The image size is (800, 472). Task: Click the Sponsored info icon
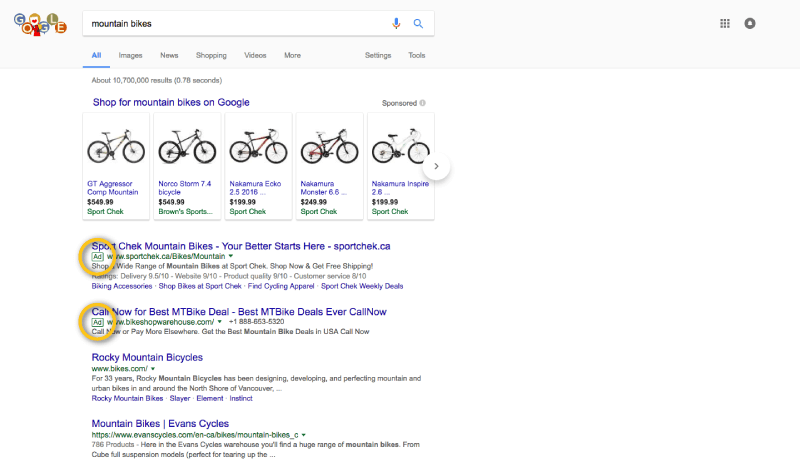[422, 103]
